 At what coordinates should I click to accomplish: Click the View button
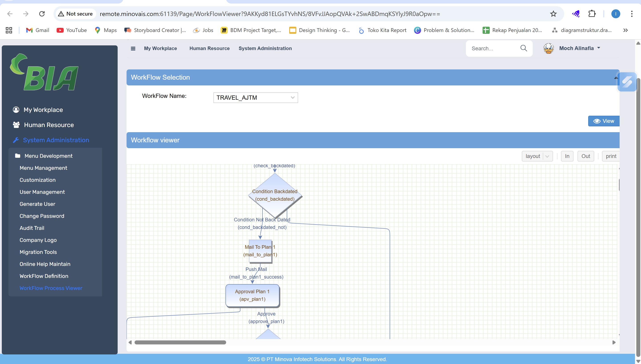click(603, 121)
